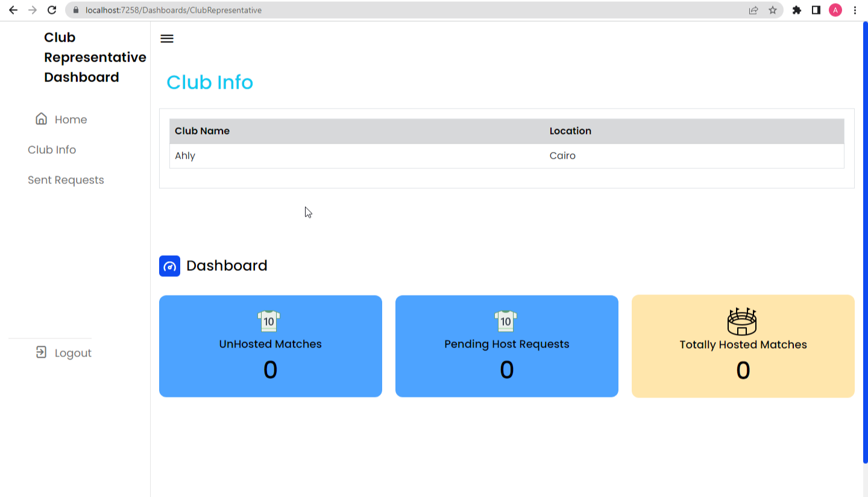The width and height of the screenshot is (868, 497).
Task: Open Sent Requests from the sidebar
Action: [66, 179]
